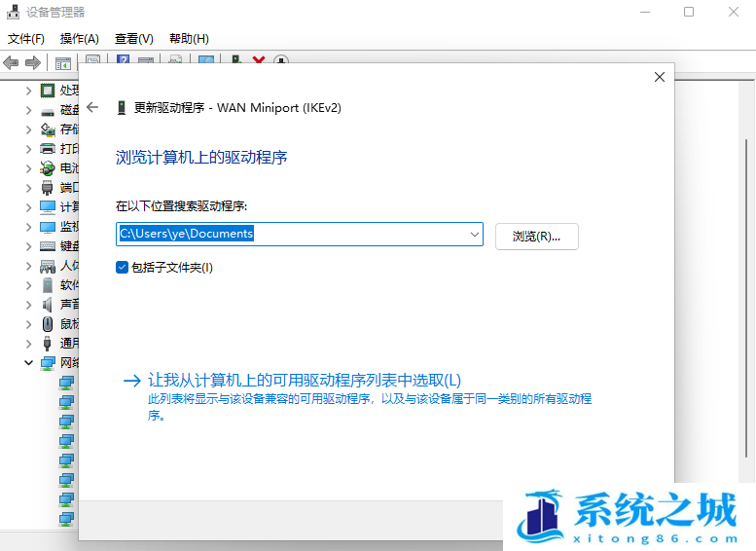Screen dimensions: 756x551
Task: Click the 浏览(R)... button
Action: click(x=537, y=237)
